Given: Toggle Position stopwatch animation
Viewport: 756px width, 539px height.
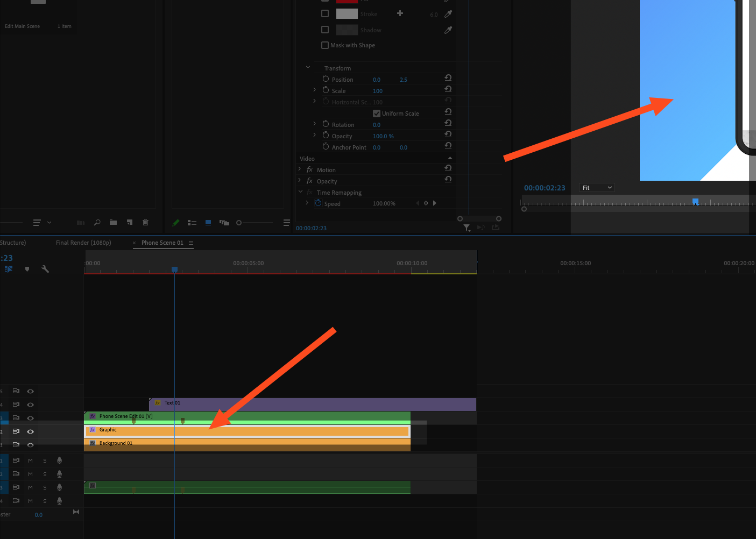Looking at the screenshot, I should click(x=326, y=79).
